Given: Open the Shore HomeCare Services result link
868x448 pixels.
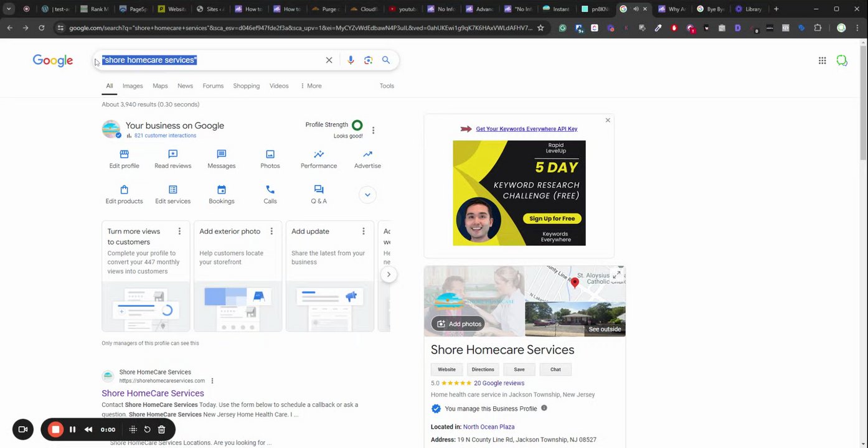Looking at the screenshot, I should point(153,393).
